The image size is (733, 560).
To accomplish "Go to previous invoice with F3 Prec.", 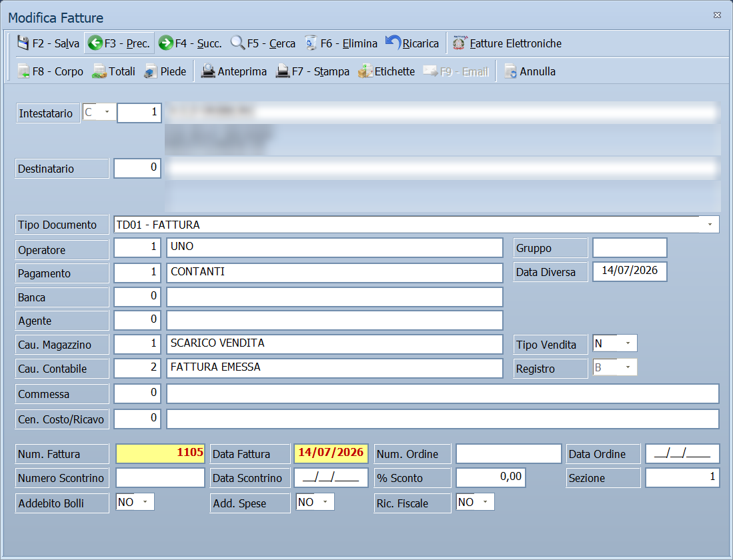I will pyautogui.click(x=119, y=43).
